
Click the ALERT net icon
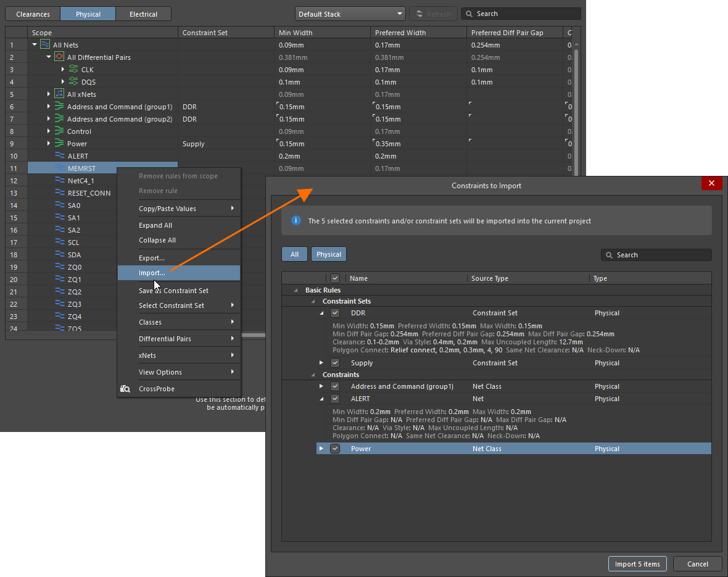tap(59, 156)
